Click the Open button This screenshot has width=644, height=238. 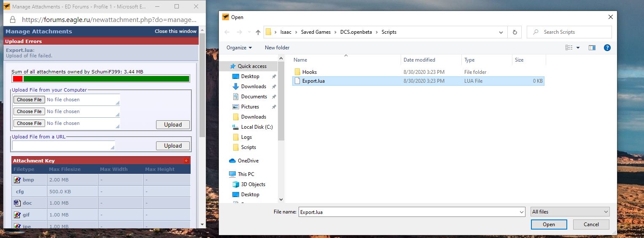pos(549,224)
